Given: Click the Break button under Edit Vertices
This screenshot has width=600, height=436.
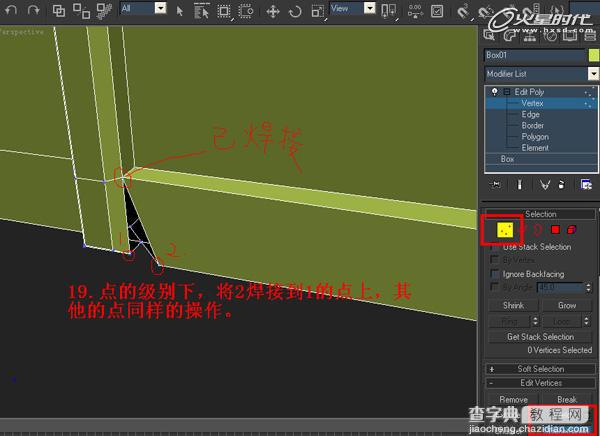Looking at the screenshot, I should 567,400.
